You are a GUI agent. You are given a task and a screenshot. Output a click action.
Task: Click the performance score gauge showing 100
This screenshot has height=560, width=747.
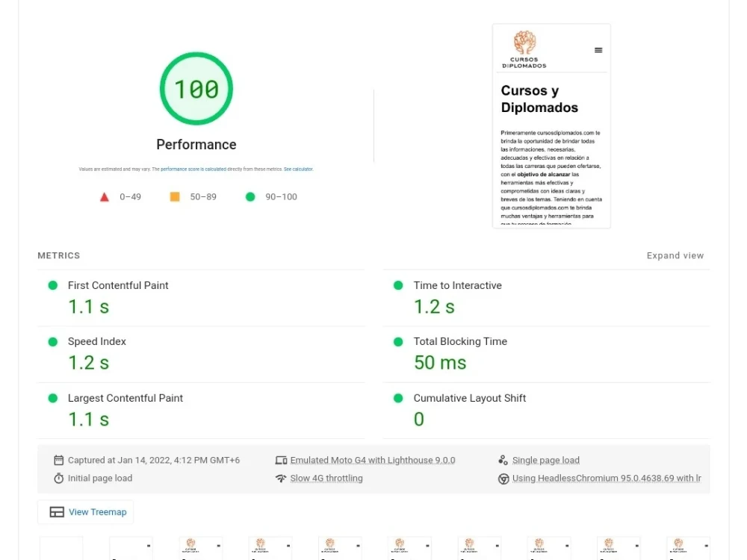click(x=196, y=89)
